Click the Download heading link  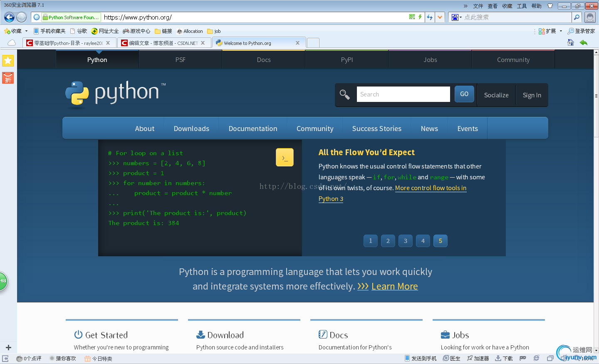(x=225, y=335)
